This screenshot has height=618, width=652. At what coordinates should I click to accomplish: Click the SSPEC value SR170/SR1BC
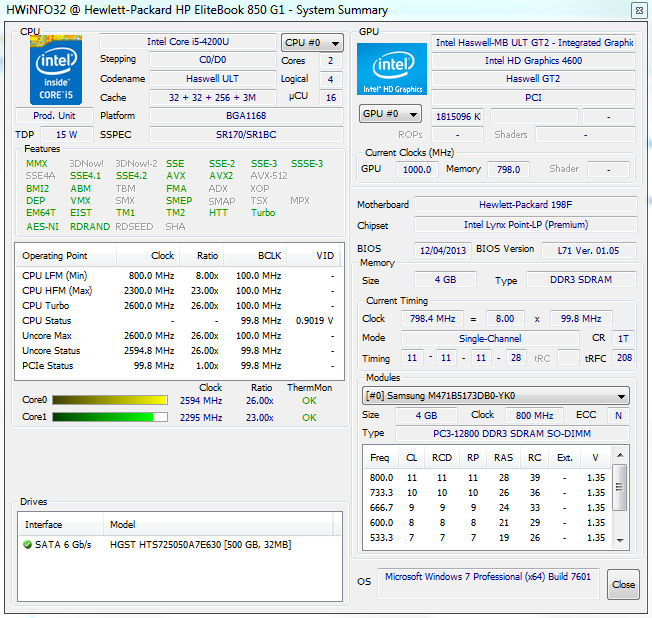246,135
